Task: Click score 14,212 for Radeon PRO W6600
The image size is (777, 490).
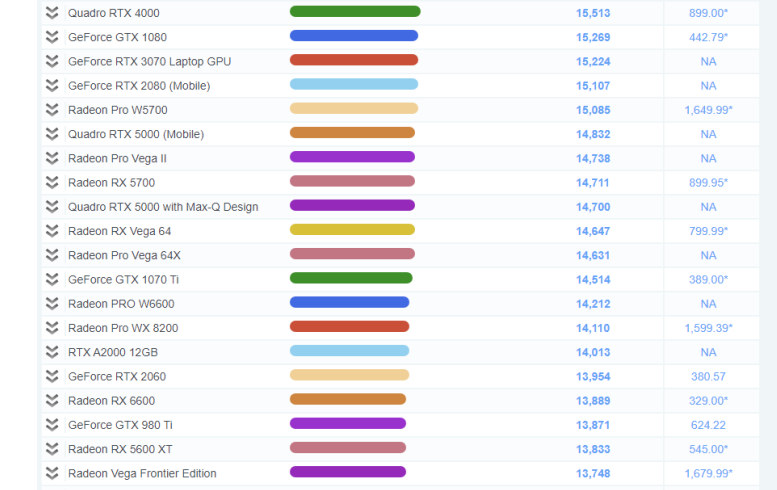Action: coord(593,304)
